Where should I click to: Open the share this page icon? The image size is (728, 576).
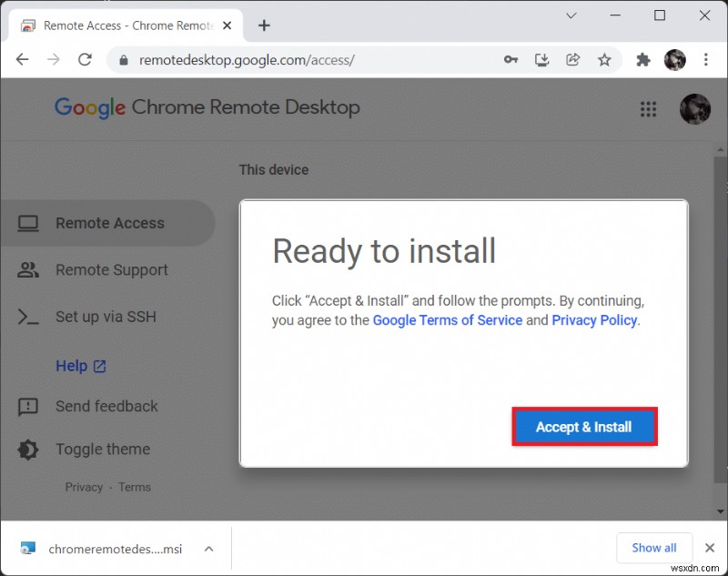coord(573,59)
